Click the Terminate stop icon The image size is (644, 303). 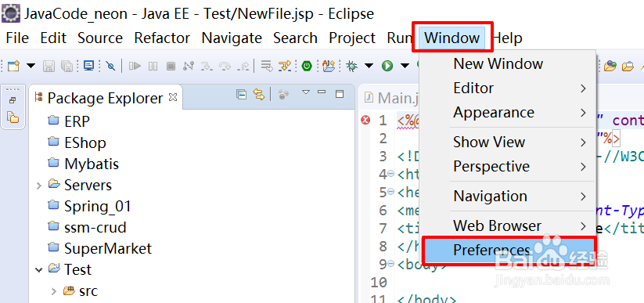[x=171, y=66]
